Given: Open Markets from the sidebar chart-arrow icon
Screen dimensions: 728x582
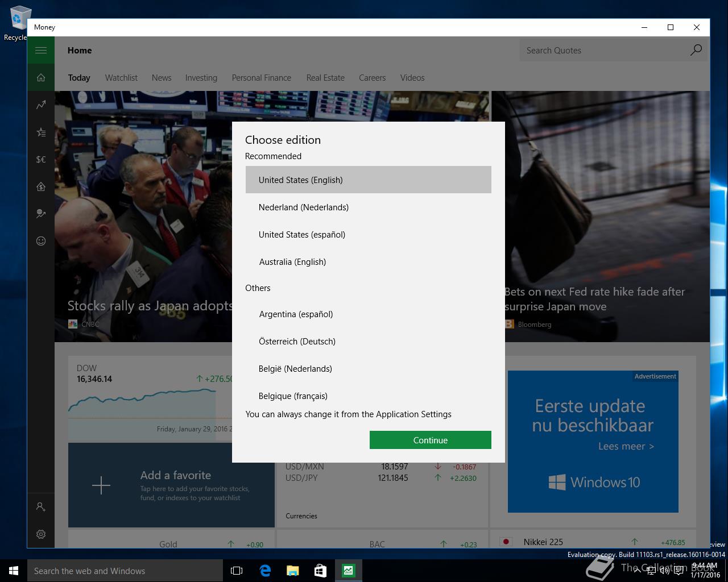Looking at the screenshot, I should tap(41, 105).
